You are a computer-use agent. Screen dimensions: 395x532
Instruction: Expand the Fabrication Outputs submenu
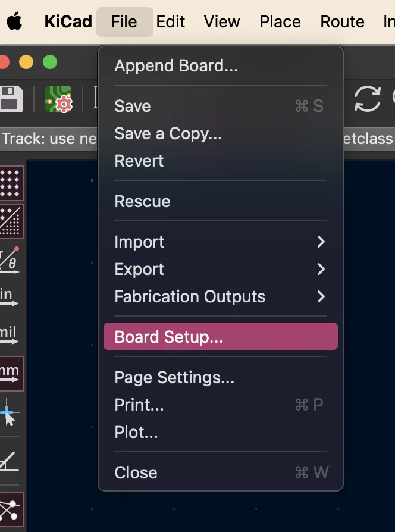pyautogui.click(x=220, y=297)
